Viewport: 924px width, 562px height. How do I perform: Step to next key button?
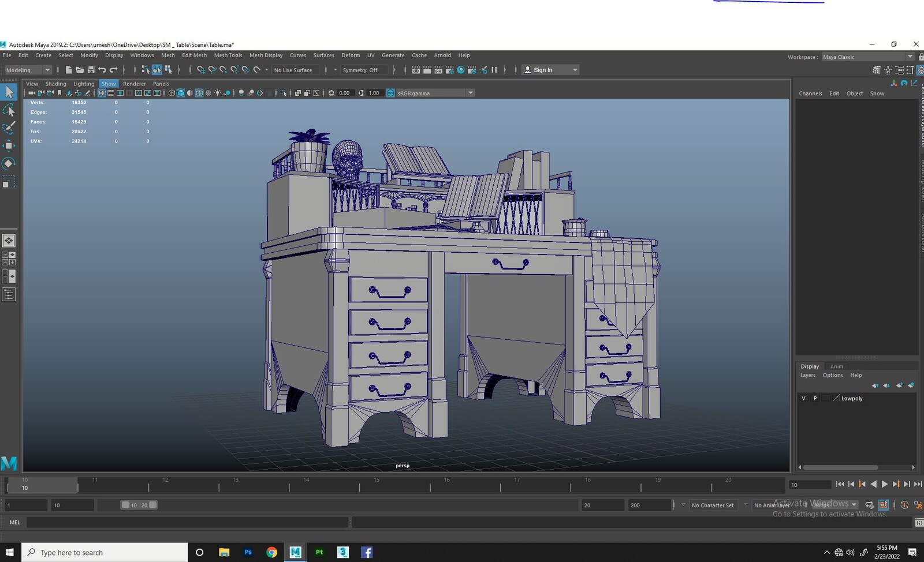[896, 484]
